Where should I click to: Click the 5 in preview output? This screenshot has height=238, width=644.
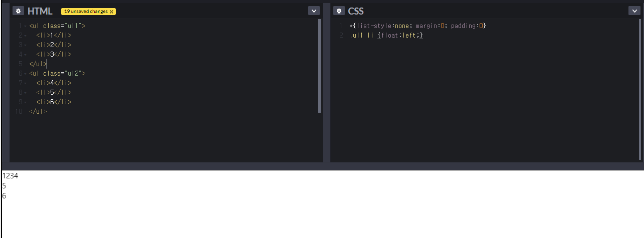pyautogui.click(x=4, y=186)
